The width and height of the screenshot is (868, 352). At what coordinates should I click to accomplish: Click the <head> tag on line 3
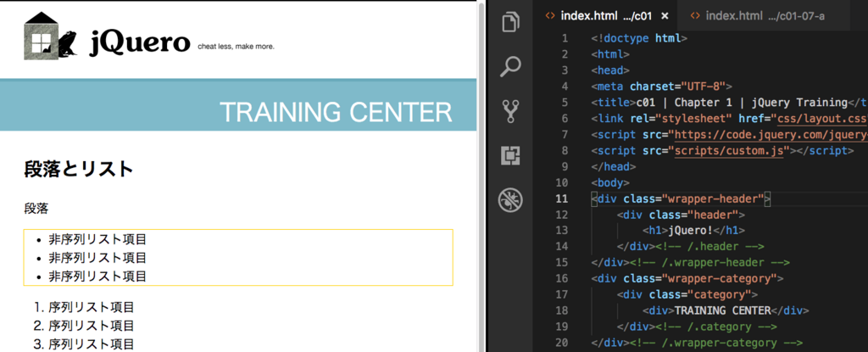click(x=610, y=70)
